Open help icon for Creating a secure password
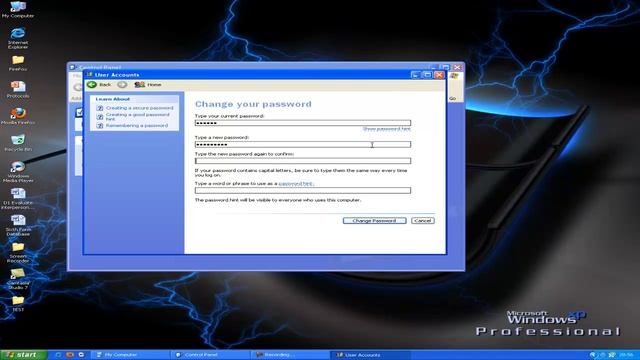The height and width of the screenshot is (360, 640). (100, 108)
